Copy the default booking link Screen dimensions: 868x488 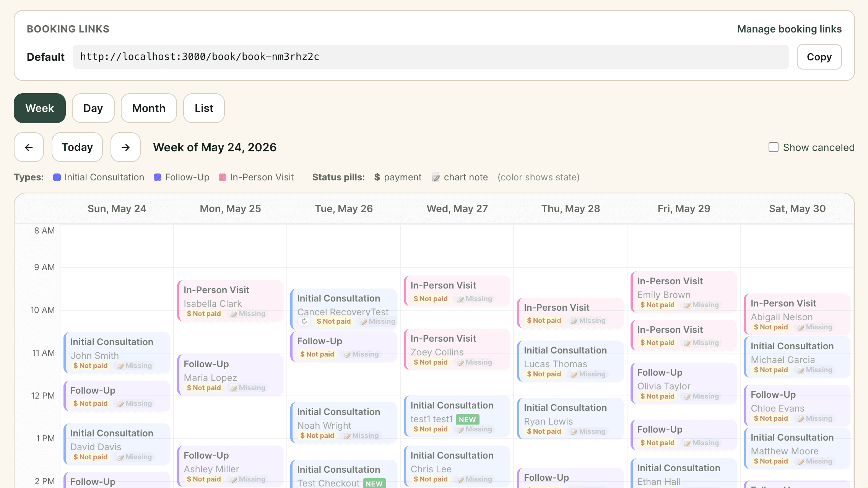tap(819, 57)
